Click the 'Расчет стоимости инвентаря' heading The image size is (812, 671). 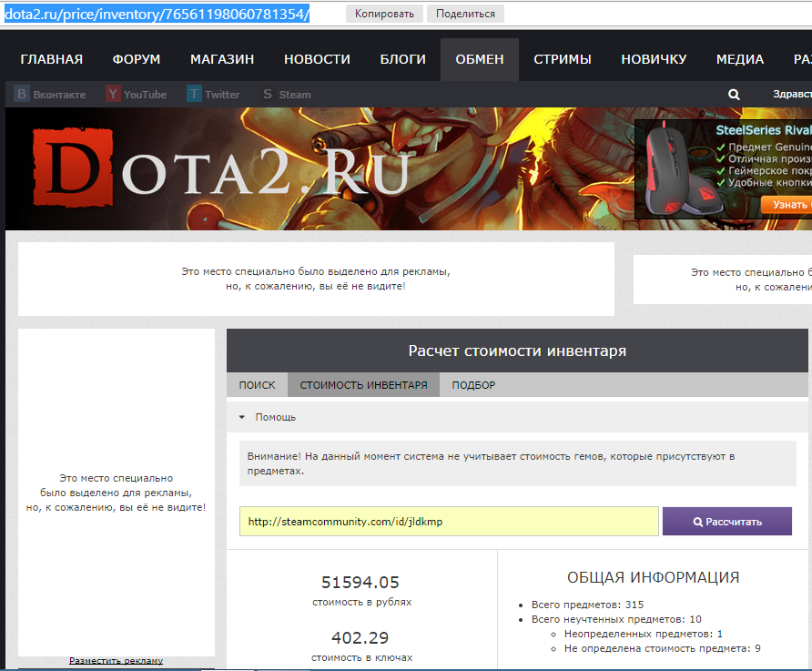pyautogui.click(x=517, y=351)
